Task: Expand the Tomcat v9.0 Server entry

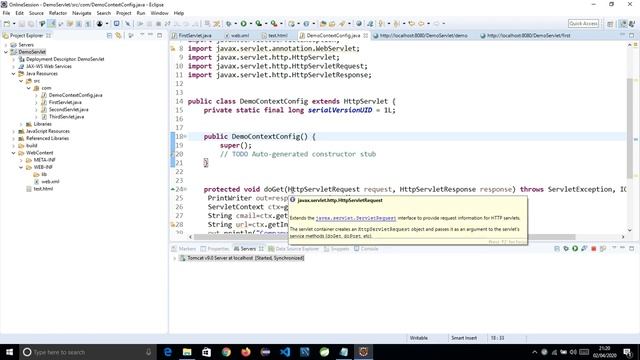Action: click(175, 258)
